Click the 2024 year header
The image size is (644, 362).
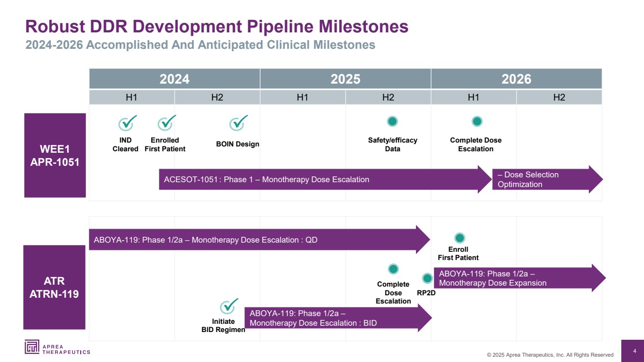[x=174, y=79]
